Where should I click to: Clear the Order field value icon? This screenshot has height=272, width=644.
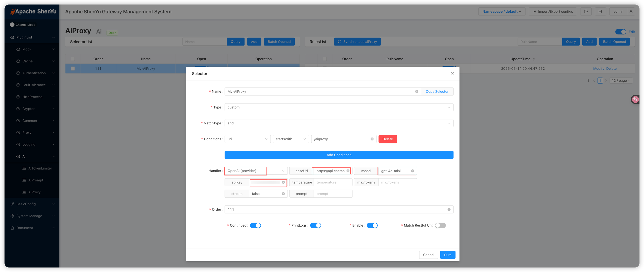449,210
